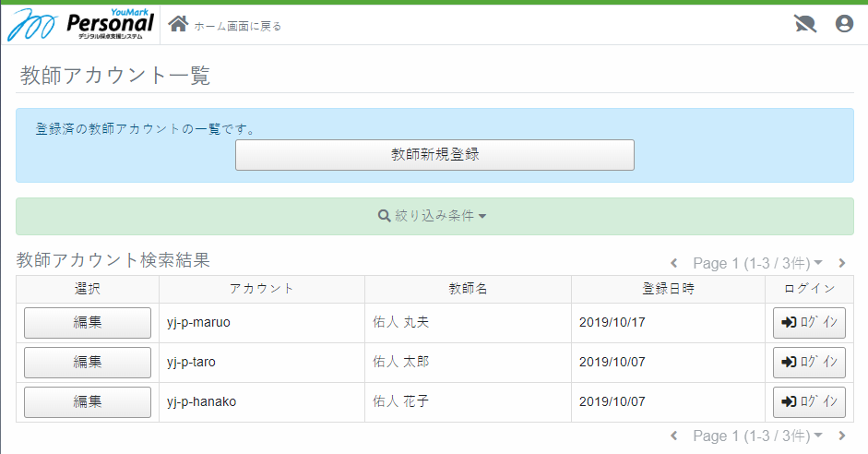This screenshot has width=868, height=454.
Task: Log in as 佑人 丸夫
Action: (x=809, y=323)
